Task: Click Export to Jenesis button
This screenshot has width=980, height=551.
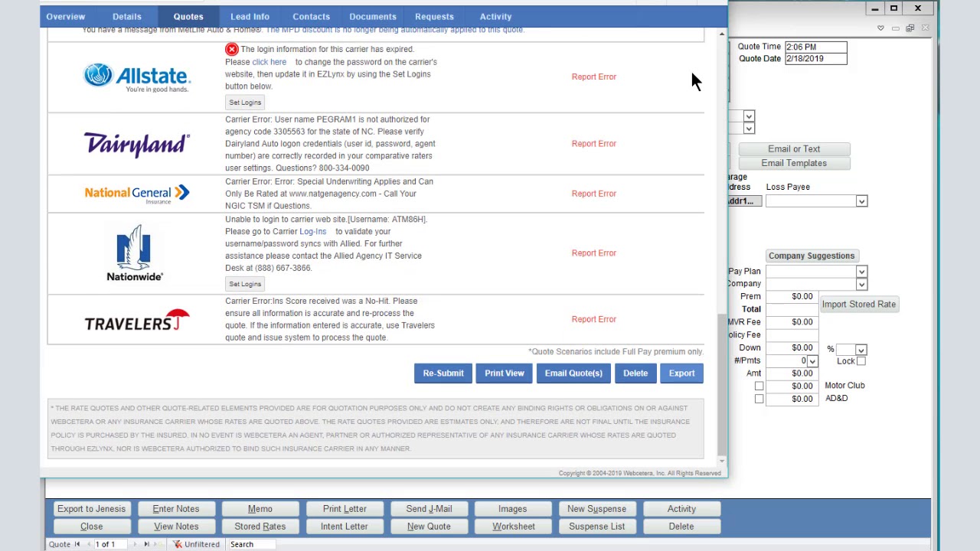Action: pos(91,509)
